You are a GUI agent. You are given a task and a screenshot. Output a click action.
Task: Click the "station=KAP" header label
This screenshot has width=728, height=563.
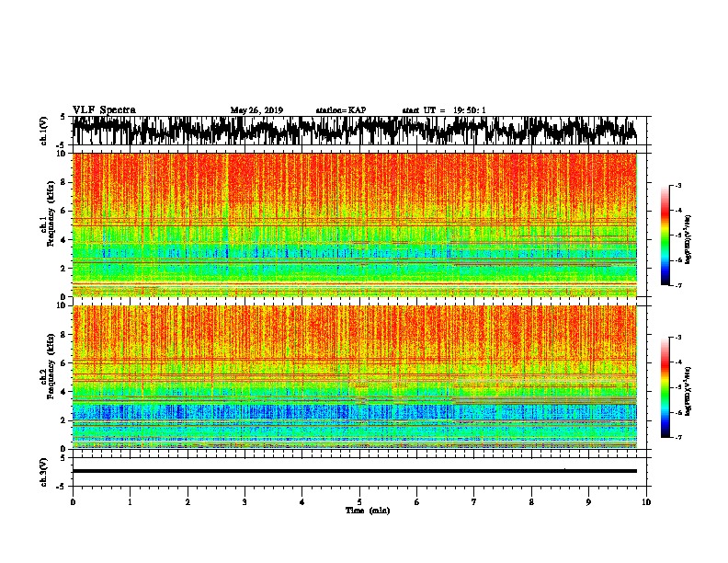click(341, 110)
